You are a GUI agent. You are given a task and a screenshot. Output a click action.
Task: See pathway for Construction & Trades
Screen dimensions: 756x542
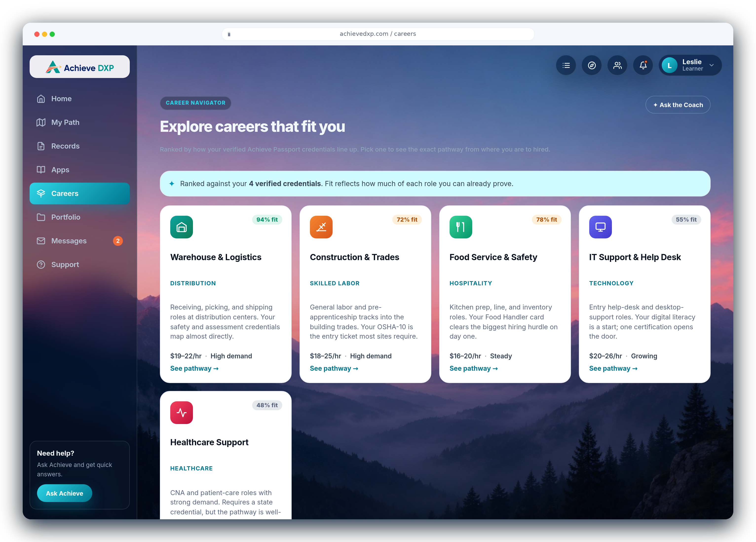click(334, 368)
